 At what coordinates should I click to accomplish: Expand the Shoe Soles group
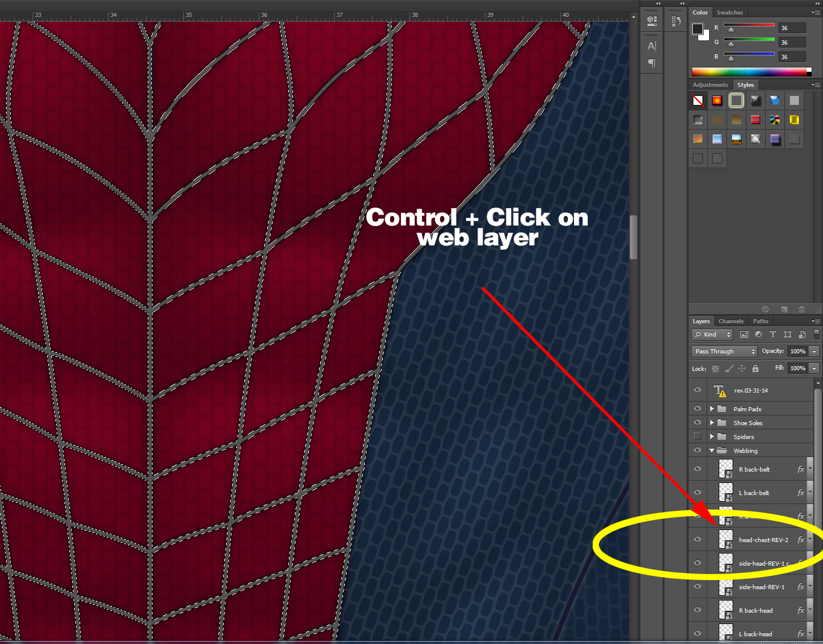712,423
